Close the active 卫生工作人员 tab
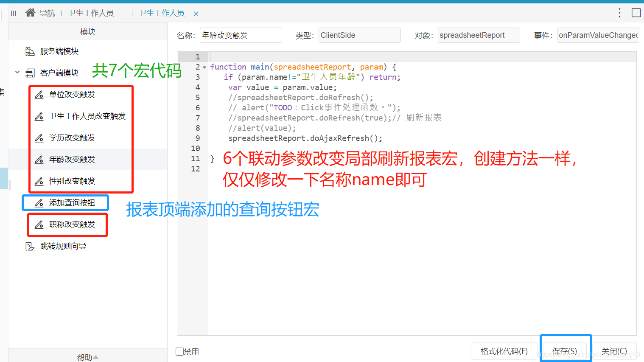The width and height of the screenshot is (644, 362). click(196, 14)
